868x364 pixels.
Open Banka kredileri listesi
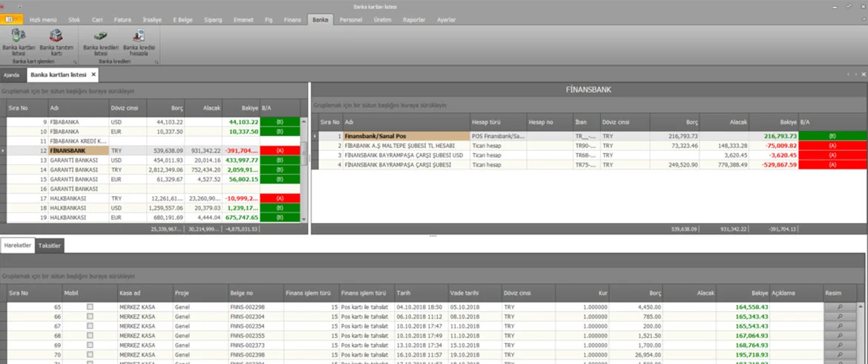tap(100, 42)
